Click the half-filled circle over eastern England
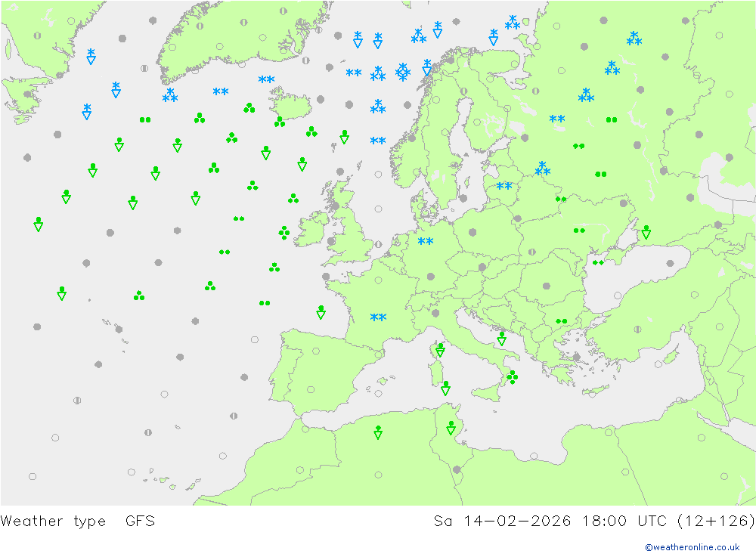The width and height of the screenshot is (756, 554). pos(378,244)
